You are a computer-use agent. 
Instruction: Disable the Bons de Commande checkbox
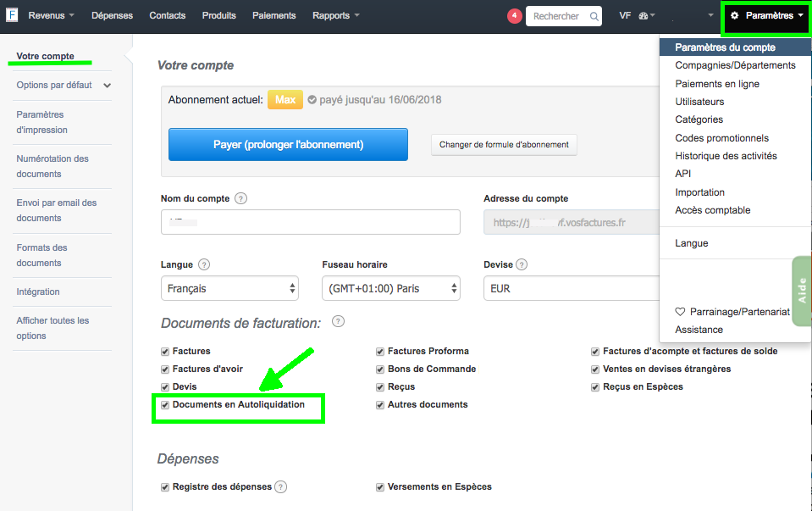tap(380, 369)
